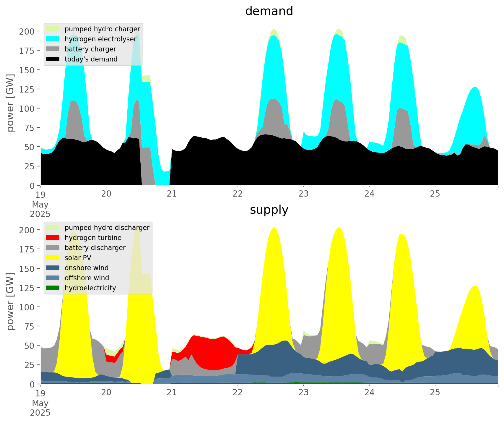Viewport: 504px width, 423px height.
Task: Click the grey battery charger legend swatch
Action: click(53, 49)
